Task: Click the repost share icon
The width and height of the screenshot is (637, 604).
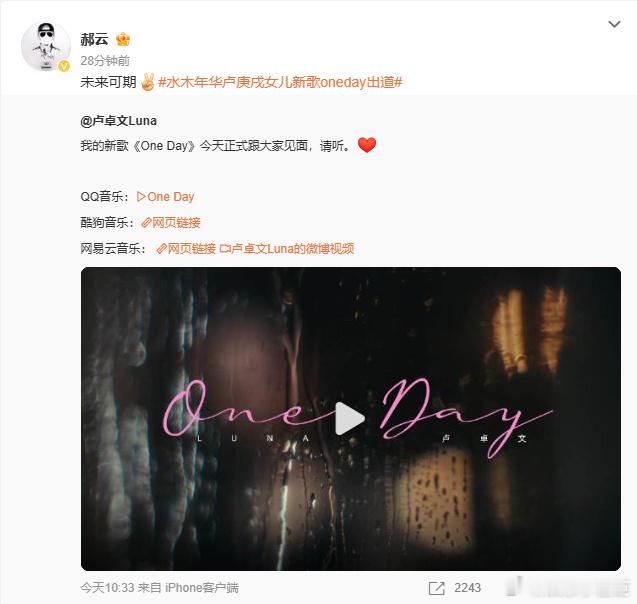Action: [x=437, y=588]
